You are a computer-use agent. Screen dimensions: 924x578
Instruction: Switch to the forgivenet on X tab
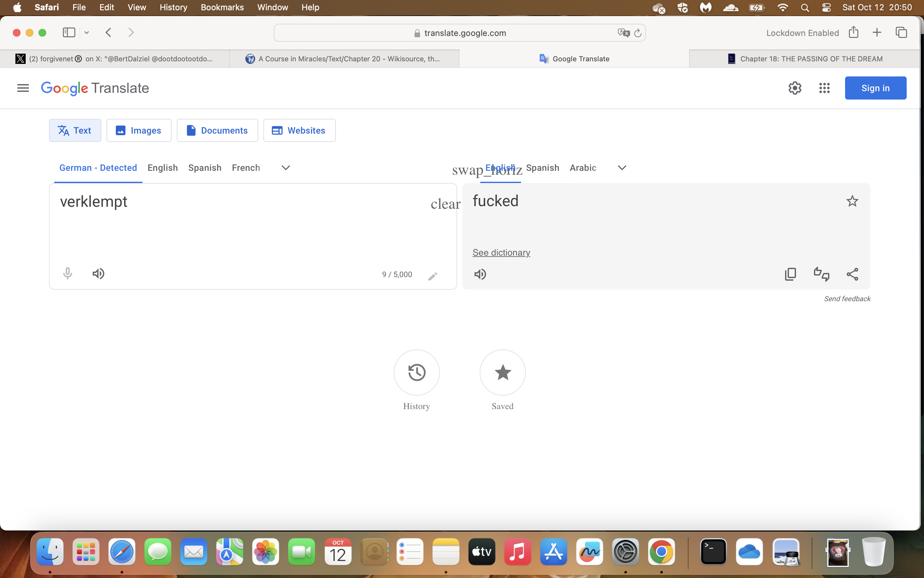115,59
